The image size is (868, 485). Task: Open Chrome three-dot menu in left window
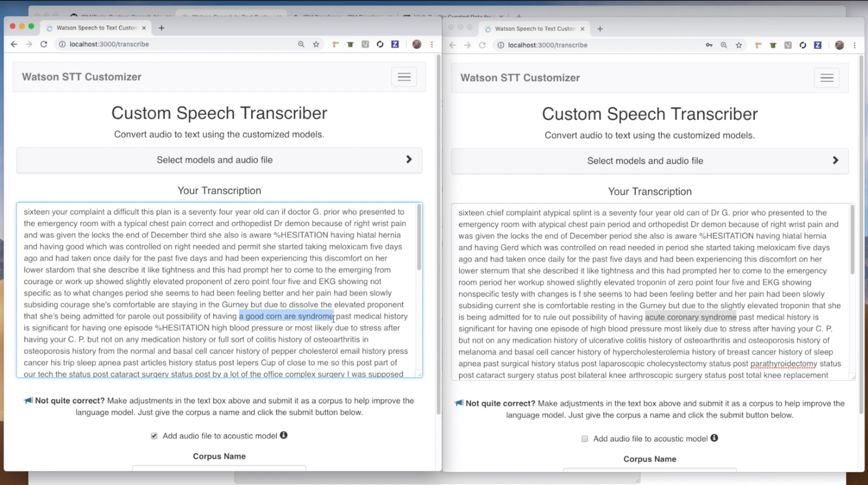point(432,44)
